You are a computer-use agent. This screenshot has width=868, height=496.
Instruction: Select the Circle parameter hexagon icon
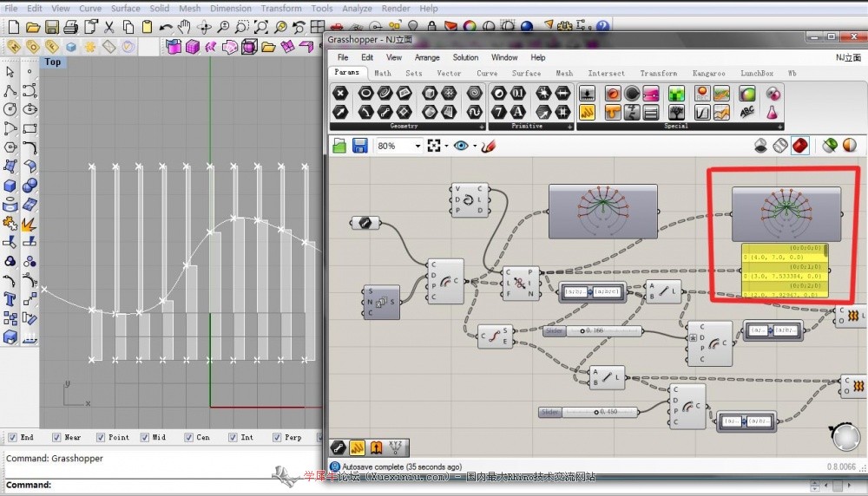365,94
